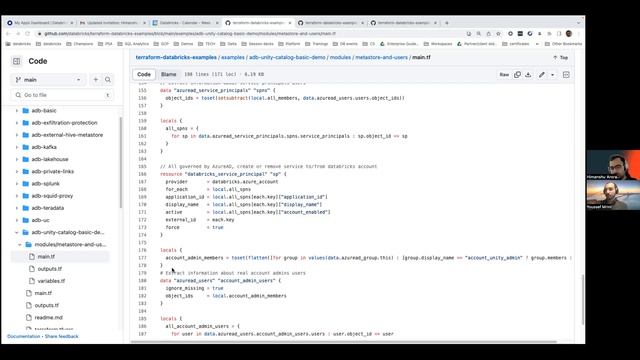640x360 pixels.
Task: Expand adb-squid-proxy folder chevron
Action: pyautogui.click(x=17, y=196)
